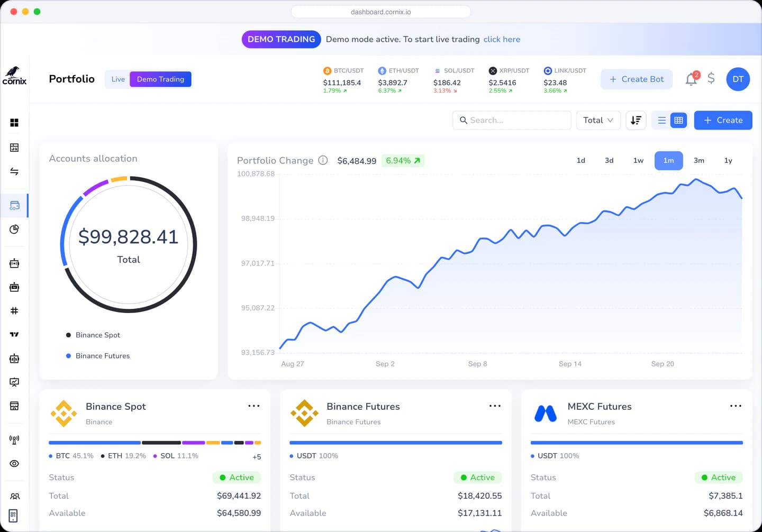Click the marketplace store sidebar icon
The width and height of the screenshot is (762, 532).
(14, 406)
